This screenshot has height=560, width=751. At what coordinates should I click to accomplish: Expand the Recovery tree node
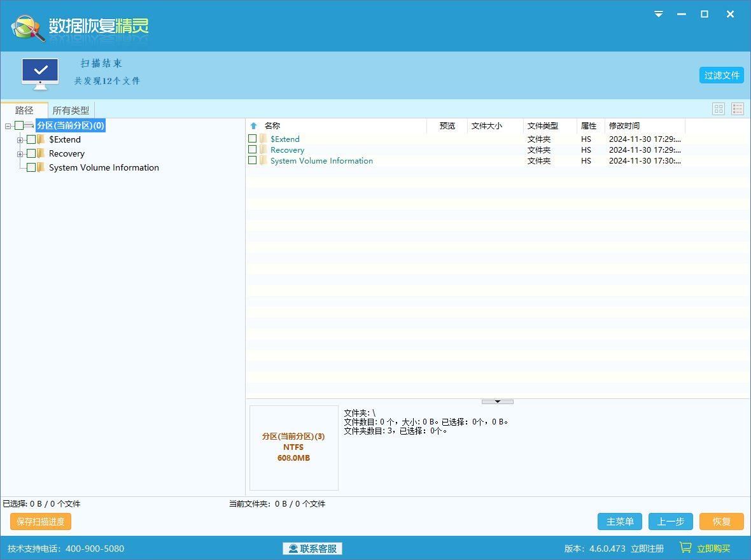(x=20, y=153)
